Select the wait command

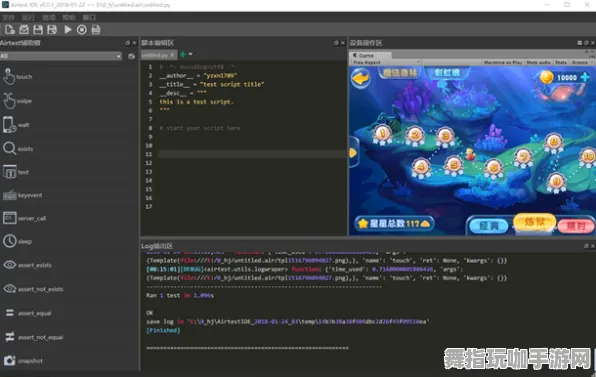click(16, 125)
